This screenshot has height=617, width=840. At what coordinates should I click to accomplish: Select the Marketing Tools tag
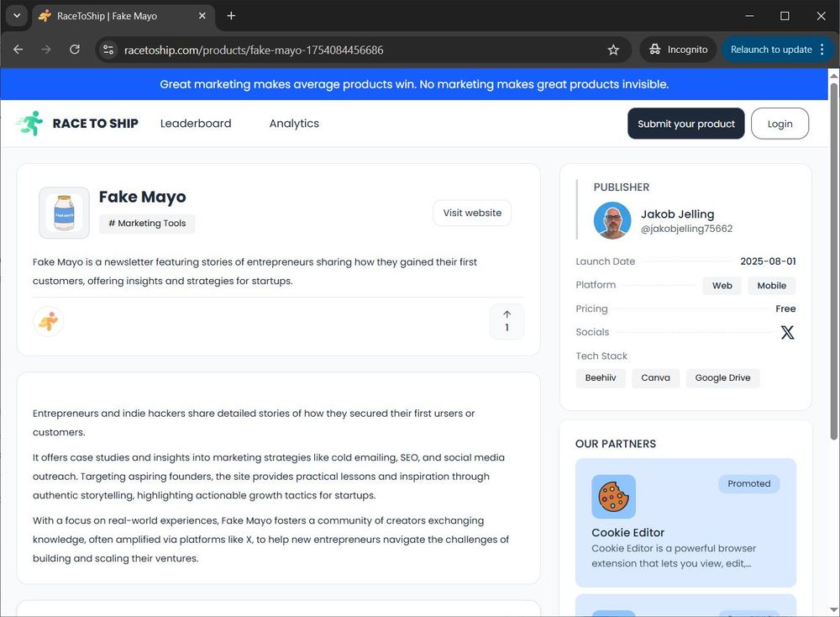click(147, 224)
